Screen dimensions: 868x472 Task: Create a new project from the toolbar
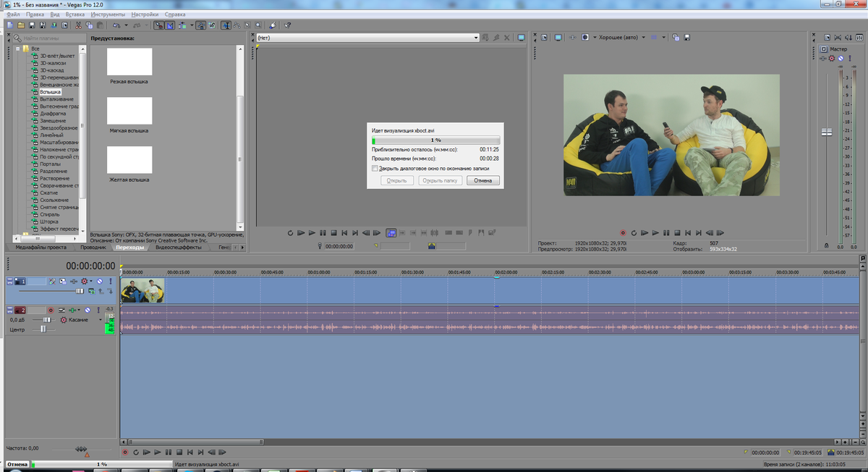point(9,25)
